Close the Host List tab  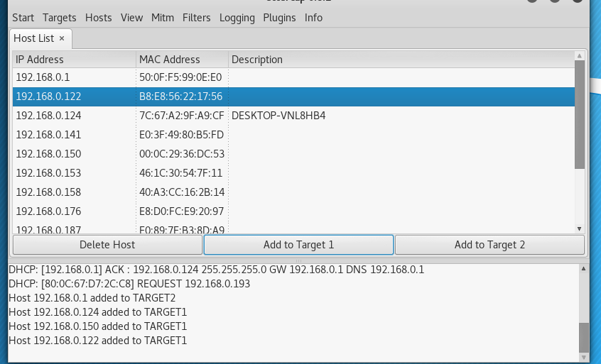coord(62,38)
